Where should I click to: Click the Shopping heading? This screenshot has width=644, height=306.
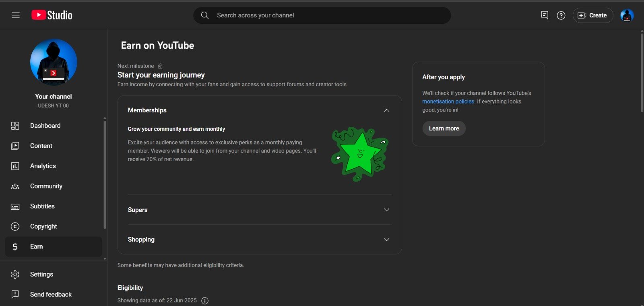(141, 240)
